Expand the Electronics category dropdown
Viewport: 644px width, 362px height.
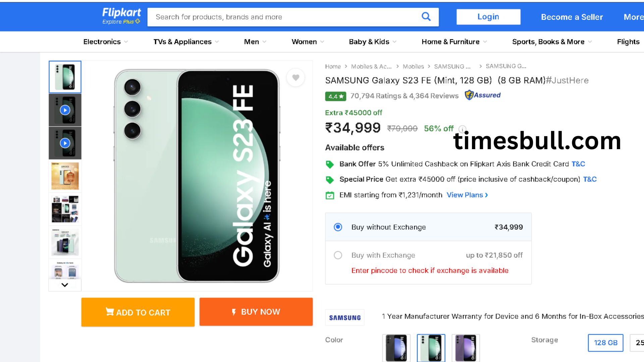pos(105,42)
